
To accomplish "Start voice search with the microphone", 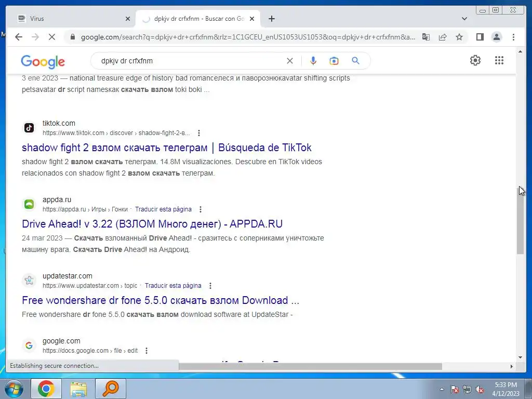I will point(313,61).
